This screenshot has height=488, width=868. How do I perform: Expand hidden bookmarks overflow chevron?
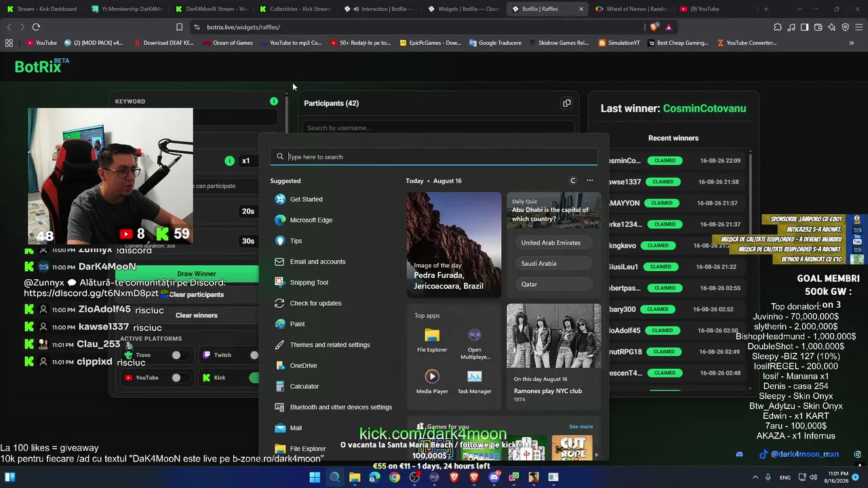[852, 43]
